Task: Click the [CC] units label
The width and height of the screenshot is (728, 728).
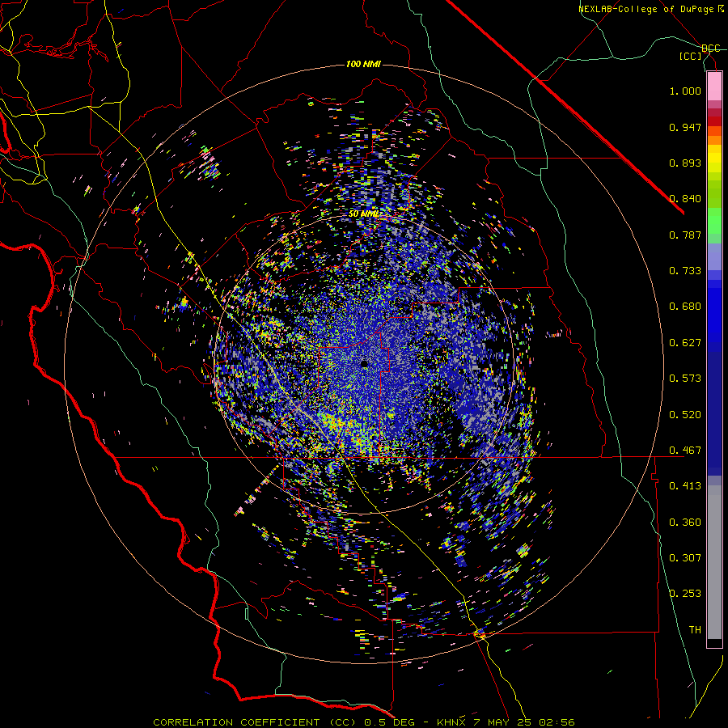Action: [x=691, y=56]
